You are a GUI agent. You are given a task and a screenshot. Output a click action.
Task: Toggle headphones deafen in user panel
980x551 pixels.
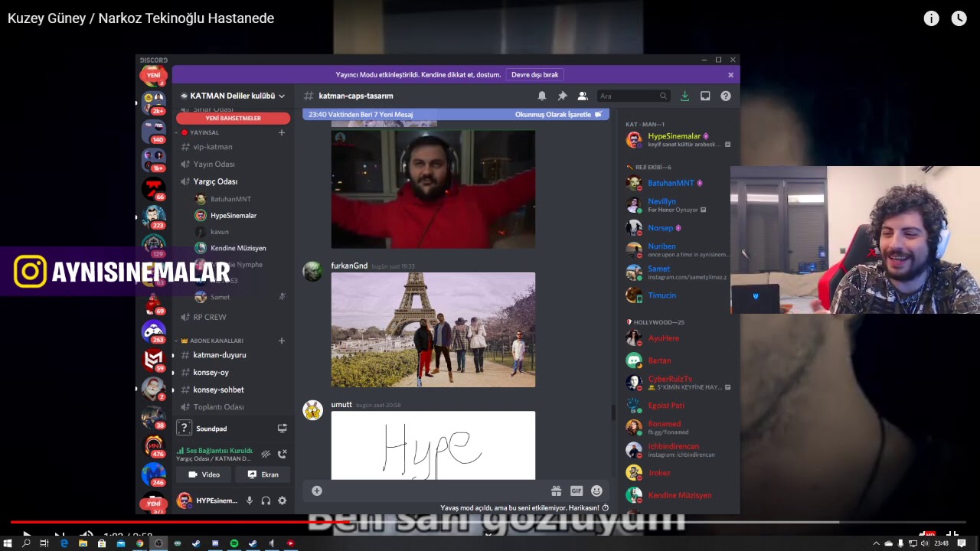click(x=266, y=500)
